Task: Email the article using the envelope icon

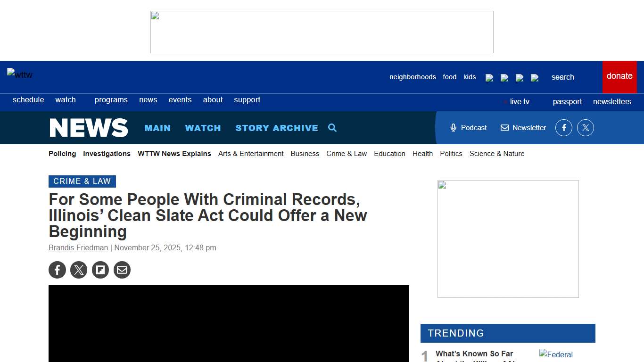Action: 122,270
